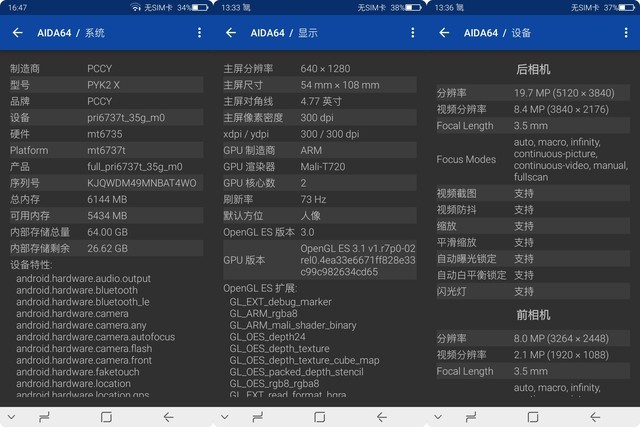Image resolution: width=640 pixels, height=427 pixels.
Task: Go back from the 系统 screen
Action: point(18,33)
